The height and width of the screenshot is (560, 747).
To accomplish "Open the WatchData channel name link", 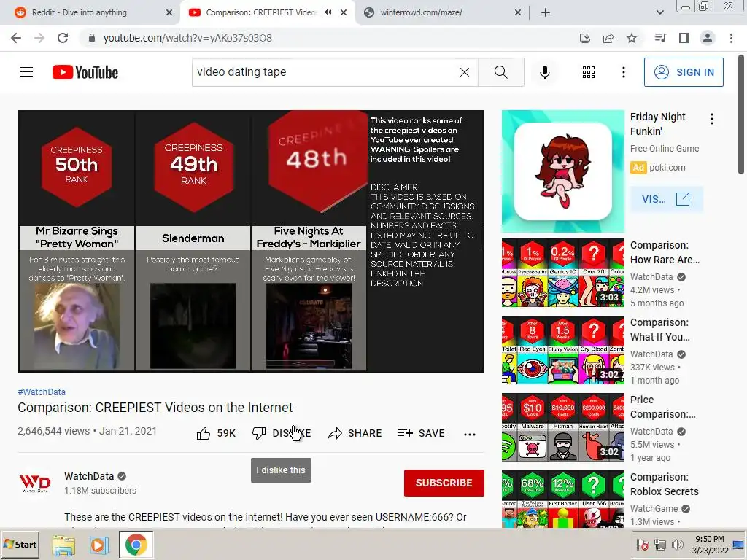I will point(89,476).
